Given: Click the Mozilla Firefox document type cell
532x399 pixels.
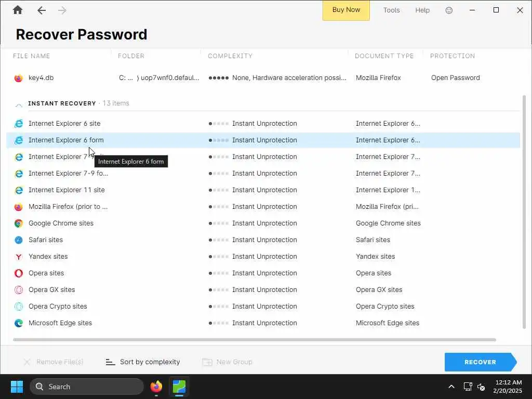Looking at the screenshot, I should click(x=378, y=78).
